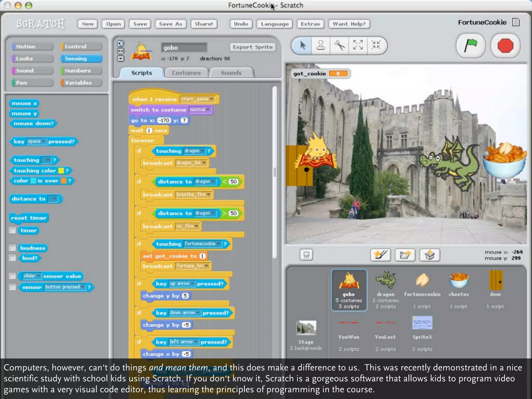Viewport: 532px width, 399px height.
Task: Click the presentation mode icon below stage
Action: point(306,255)
